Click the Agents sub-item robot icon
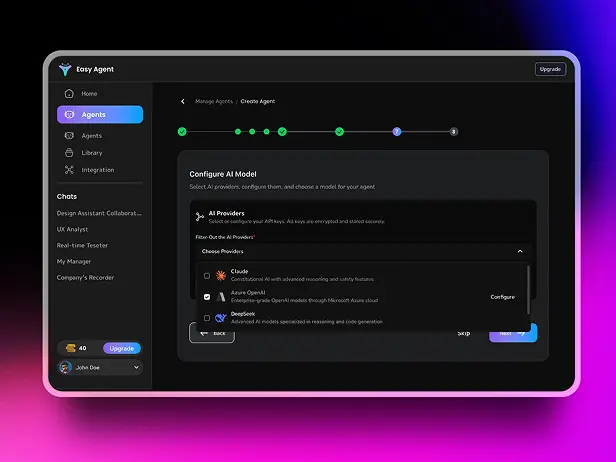This screenshot has height=462, width=616. coord(69,136)
